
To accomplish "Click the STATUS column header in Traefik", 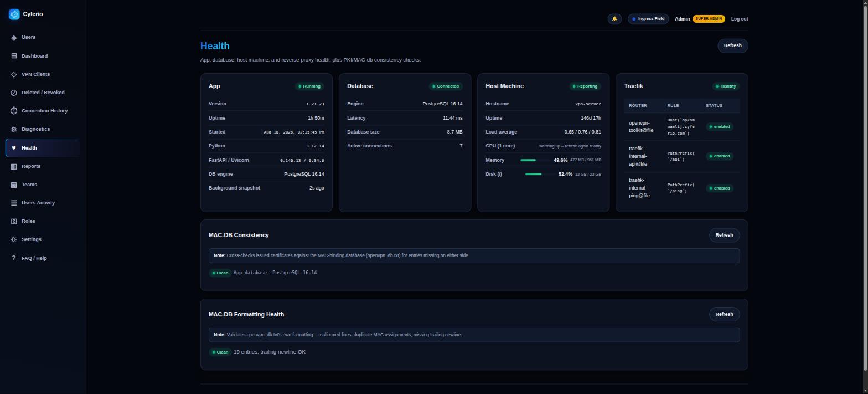I will (714, 105).
